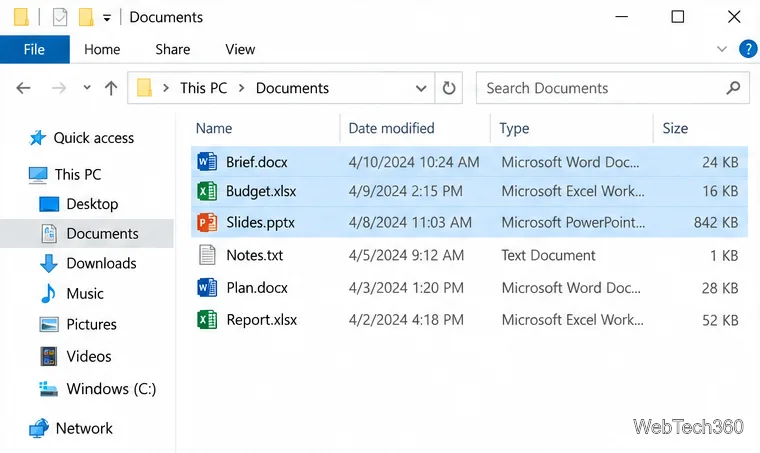Viewport: 760px width, 453px height.
Task: Click the Quick access star icon
Action: coord(38,138)
